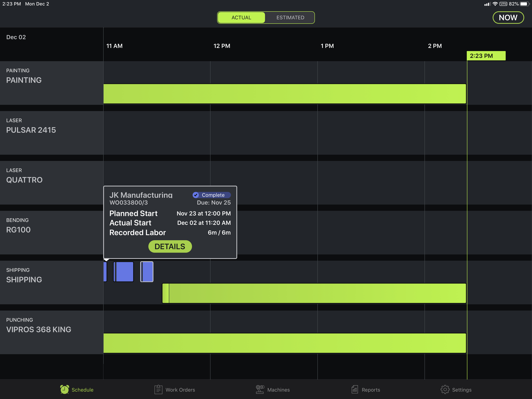Select the highlighted third blue SHIPPING block

(x=147, y=272)
